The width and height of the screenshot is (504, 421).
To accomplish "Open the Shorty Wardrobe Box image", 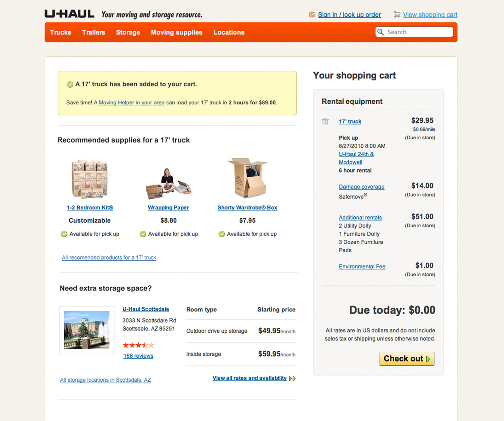I will click(248, 178).
